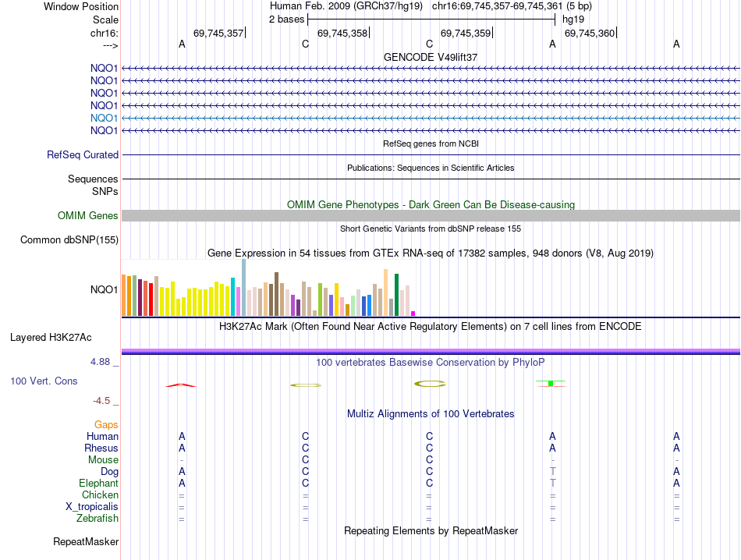The height and width of the screenshot is (560, 741).
Task: Click the orange Gaps label
Action: 106,425
